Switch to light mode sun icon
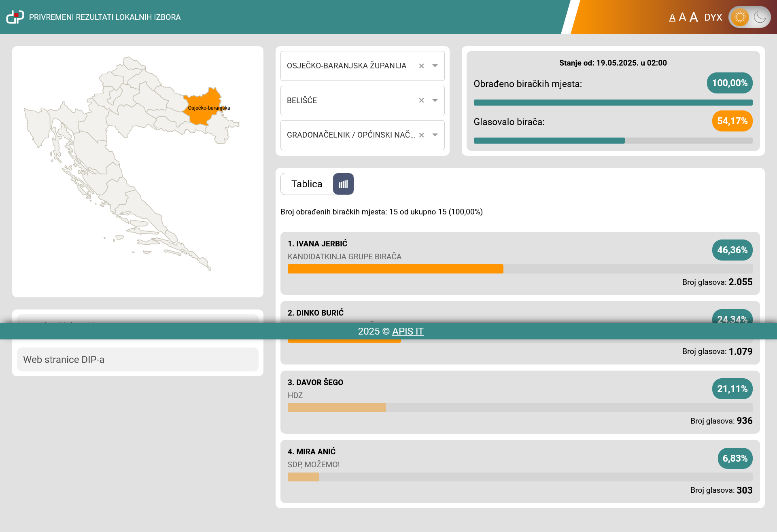Image resolution: width=777 pixels, height=532 pixels. tap(740, 17)
